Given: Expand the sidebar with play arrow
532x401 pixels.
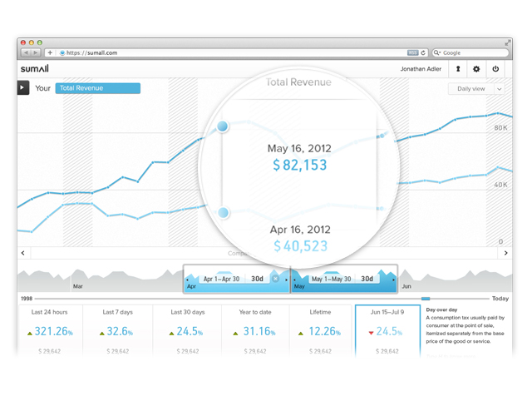Looking at the screenshot, I should pyautogui.click(x=23, y=87).
